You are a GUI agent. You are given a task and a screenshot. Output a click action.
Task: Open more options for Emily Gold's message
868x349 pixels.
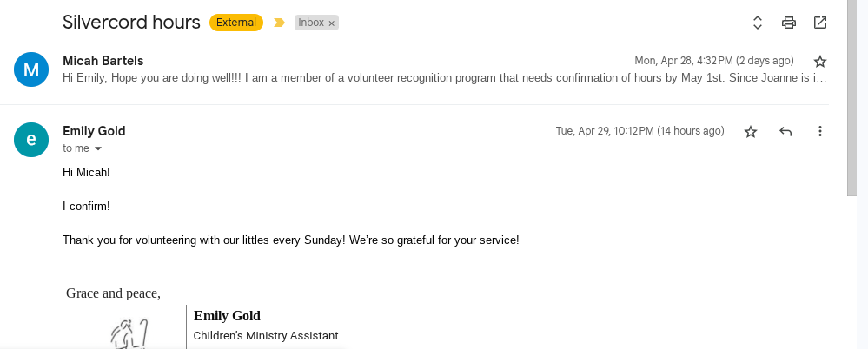819,131
